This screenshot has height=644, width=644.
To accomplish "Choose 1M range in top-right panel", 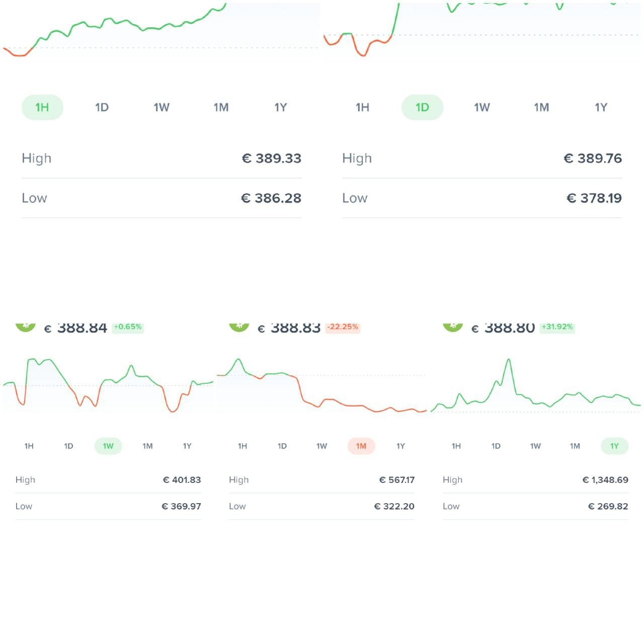I will (x=541, y=107).
